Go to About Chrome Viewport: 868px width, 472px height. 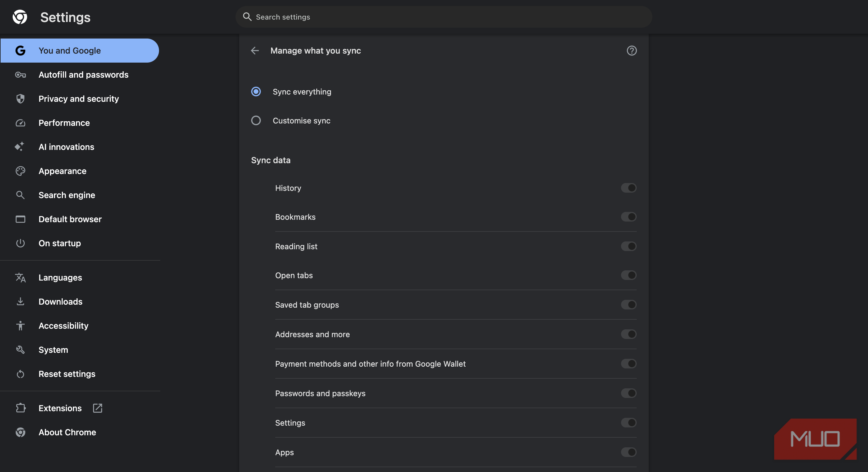click(x=67, y=432)
